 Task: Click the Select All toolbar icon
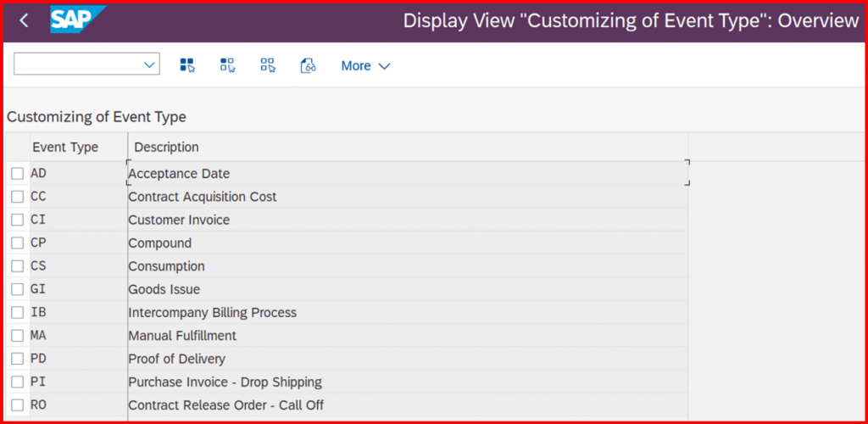[x=187, y=65]
